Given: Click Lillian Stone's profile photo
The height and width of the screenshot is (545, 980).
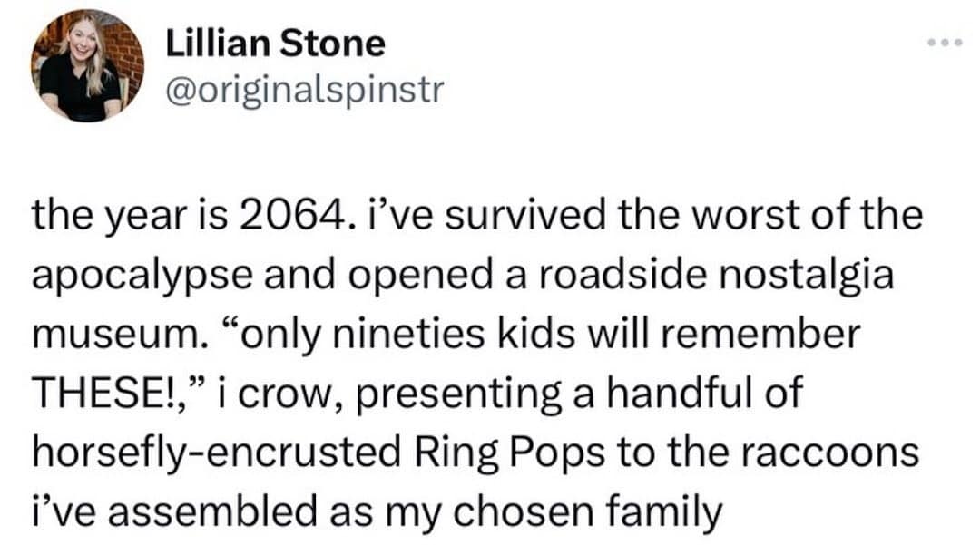Looking at the screenshot, I should tap(87, 67).
